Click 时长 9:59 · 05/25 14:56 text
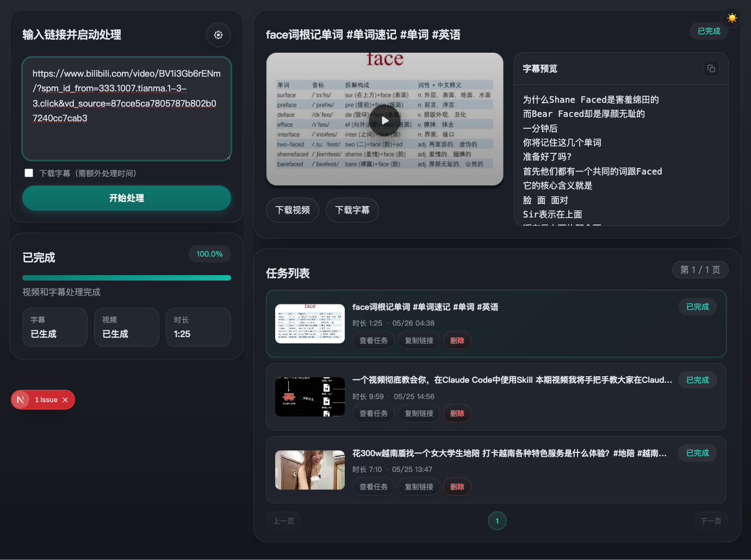 pos(393,396)
